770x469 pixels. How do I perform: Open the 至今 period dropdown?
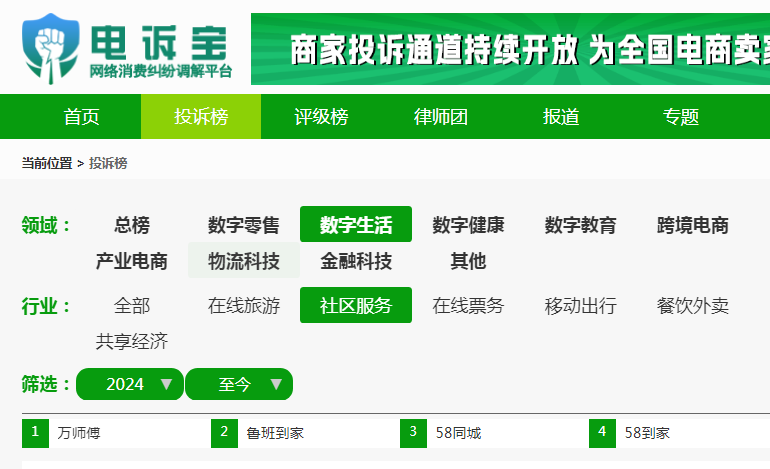(x=239, y=384)
